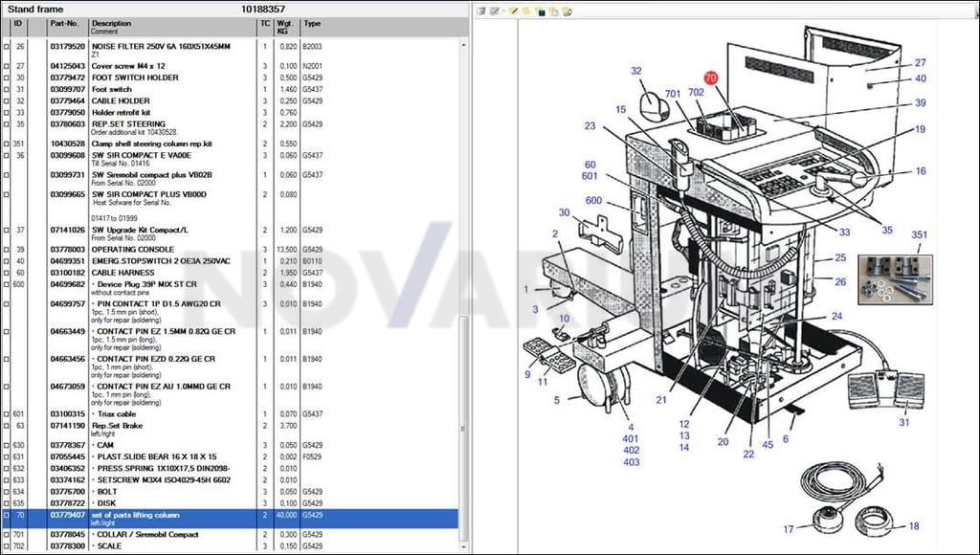980x555 pixels.
Task: Select COLLAR / Siremobil Compact row 701
Action: [232, 535]
